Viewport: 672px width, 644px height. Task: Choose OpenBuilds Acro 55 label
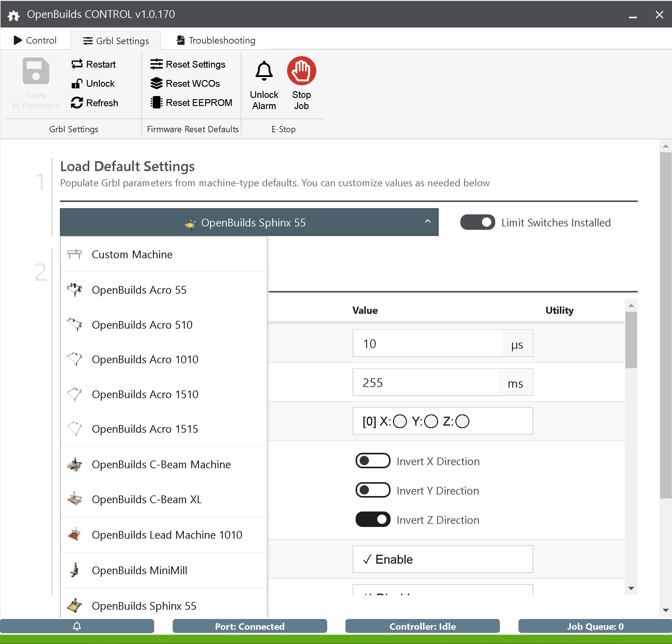[x=139, y=290]
